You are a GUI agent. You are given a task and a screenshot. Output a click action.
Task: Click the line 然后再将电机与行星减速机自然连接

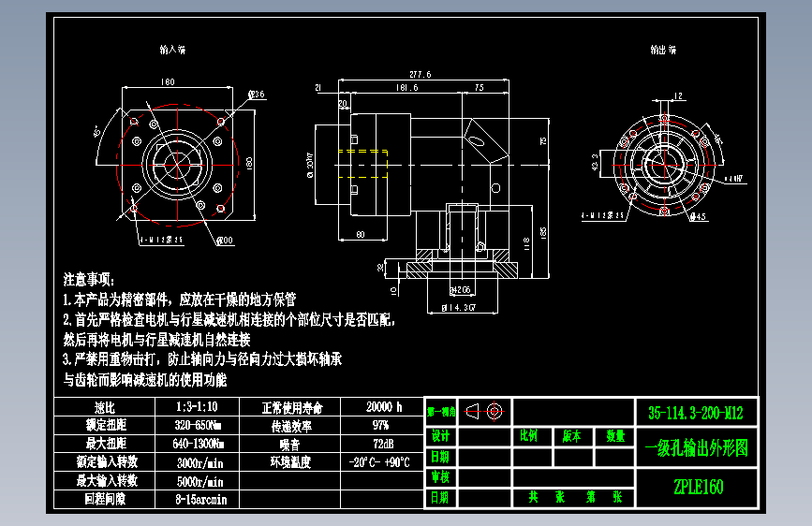click(x=157, y=340)
